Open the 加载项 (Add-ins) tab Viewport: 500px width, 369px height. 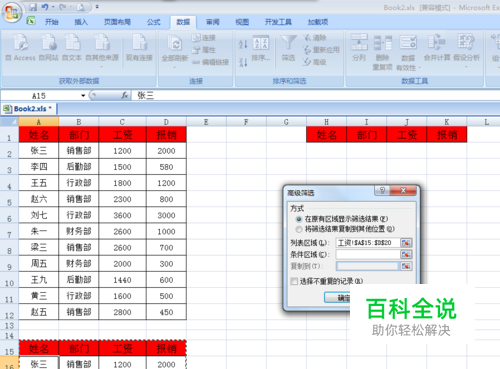pyautogui.click(x=318, y=22)
